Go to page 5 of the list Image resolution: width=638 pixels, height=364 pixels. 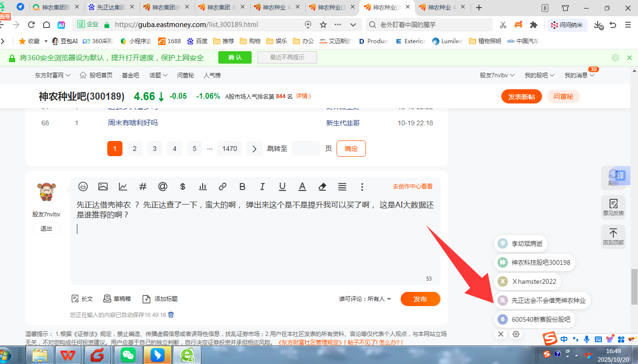pyautogui.click(x=195, y=149)
